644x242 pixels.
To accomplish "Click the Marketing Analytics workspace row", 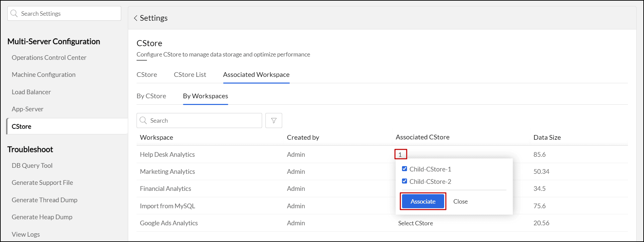I will (167, 171).
